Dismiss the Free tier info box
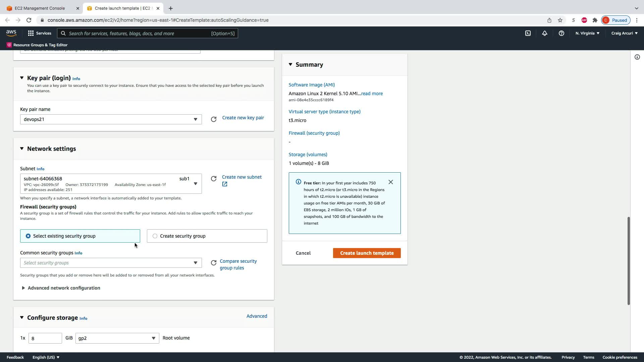This screenshot has height=362, width=644. tap(390, 182)
